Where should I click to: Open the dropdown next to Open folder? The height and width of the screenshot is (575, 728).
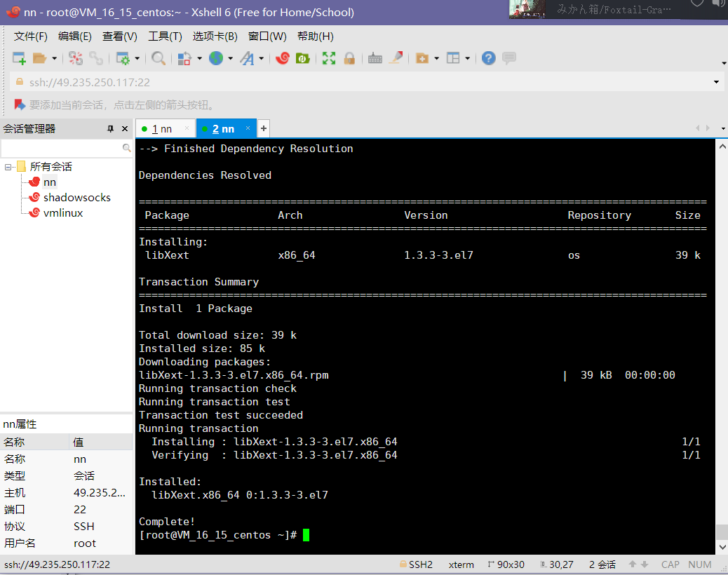click(x=54, y=58)
